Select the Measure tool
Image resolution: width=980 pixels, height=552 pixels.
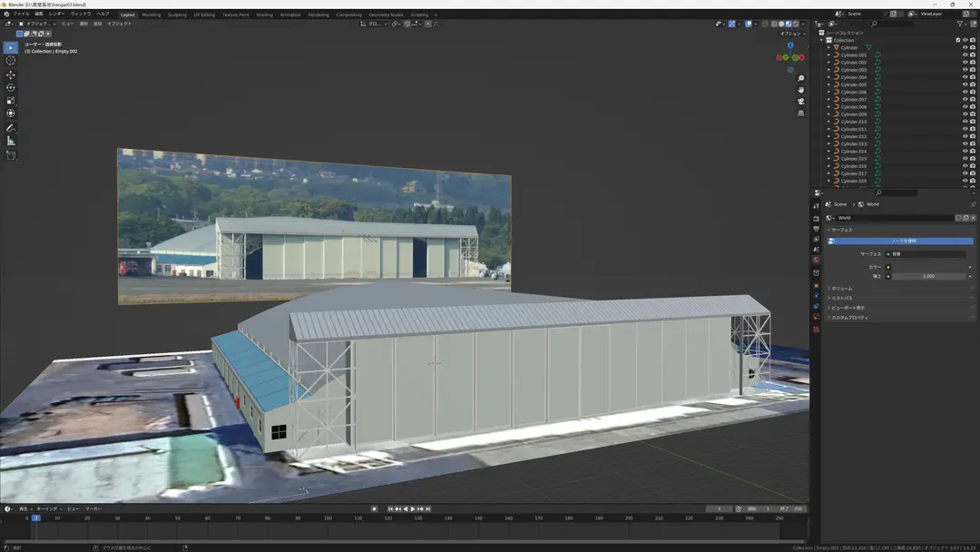click(x=11, y=142)
